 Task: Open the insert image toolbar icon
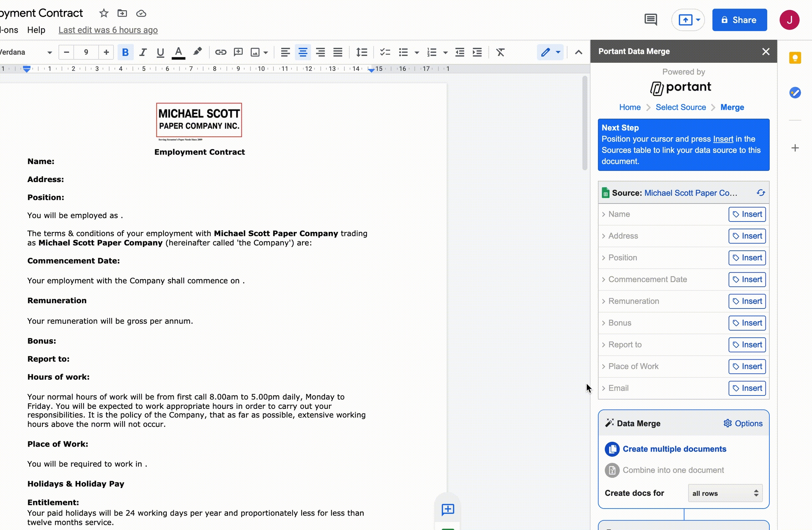255,52
